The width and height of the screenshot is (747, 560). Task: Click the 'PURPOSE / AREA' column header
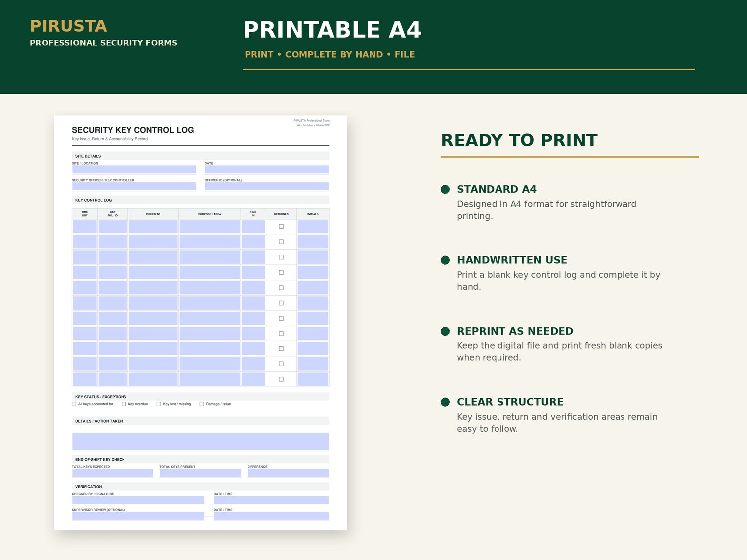(210, 214)
